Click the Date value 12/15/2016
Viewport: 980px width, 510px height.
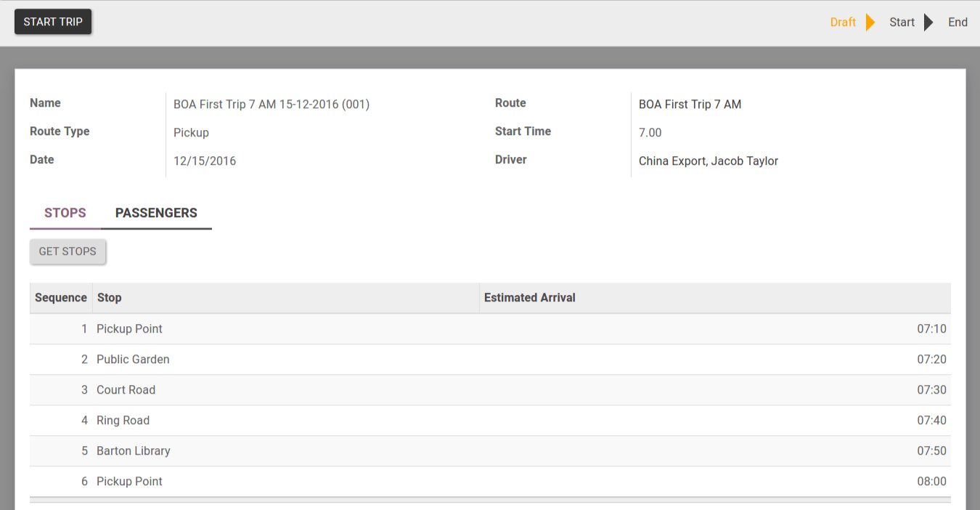205,161
